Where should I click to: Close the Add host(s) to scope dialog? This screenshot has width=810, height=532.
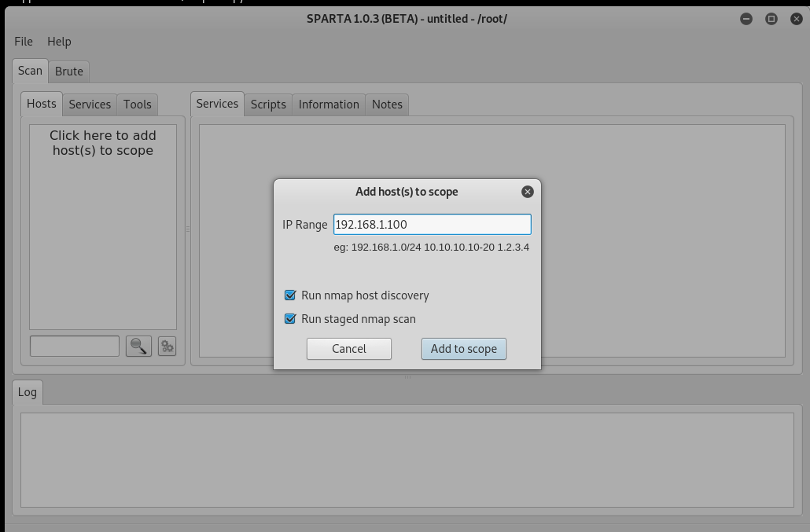(528, 192)
